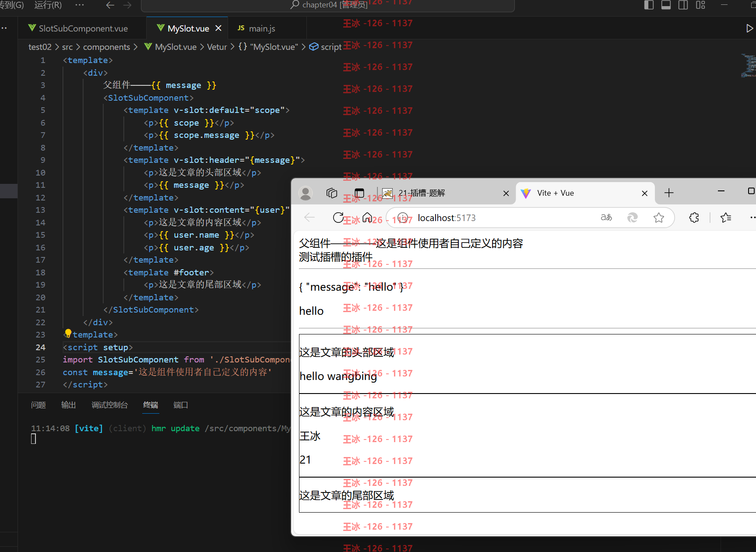Image resolution: width=756 pixels, height=552 pixels.
Task: Open the SlotSubComponent.vue editor tab
Action: (78, 28)
